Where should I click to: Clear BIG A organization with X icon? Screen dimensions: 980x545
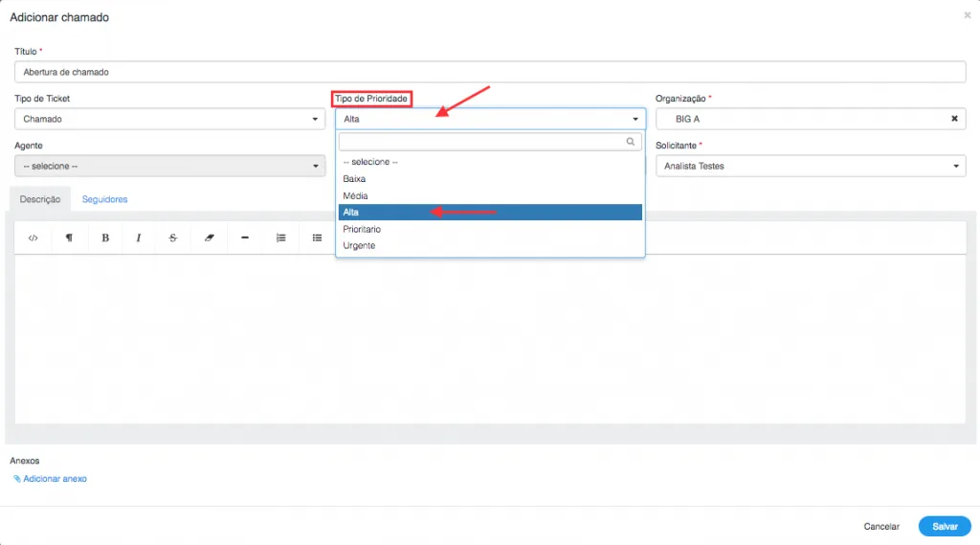click(954, 119)
